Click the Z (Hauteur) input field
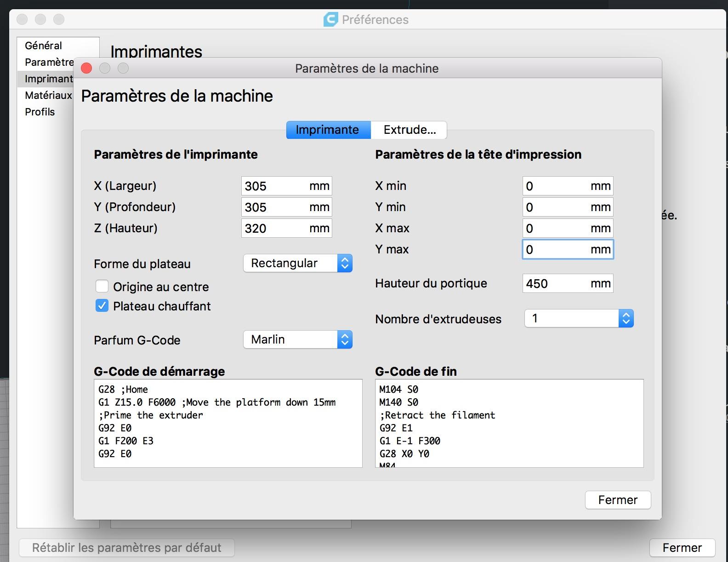Screen dimensions: 728x562 [275, 228]
